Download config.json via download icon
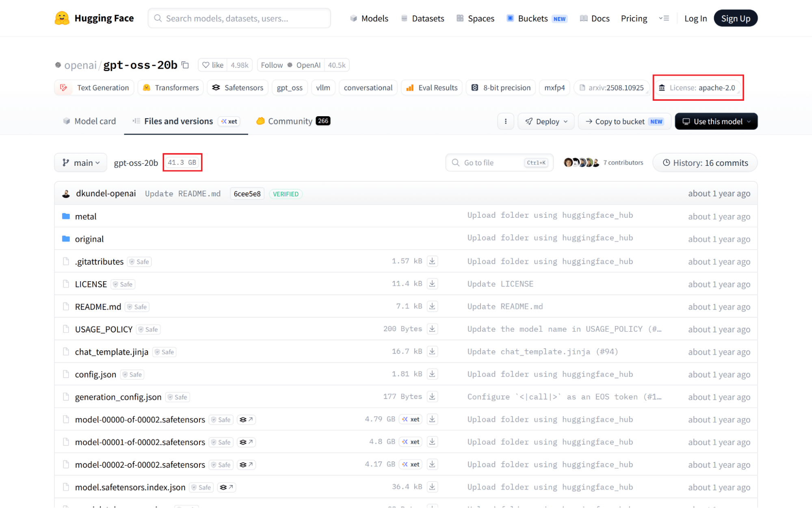 tap(432, 374)
